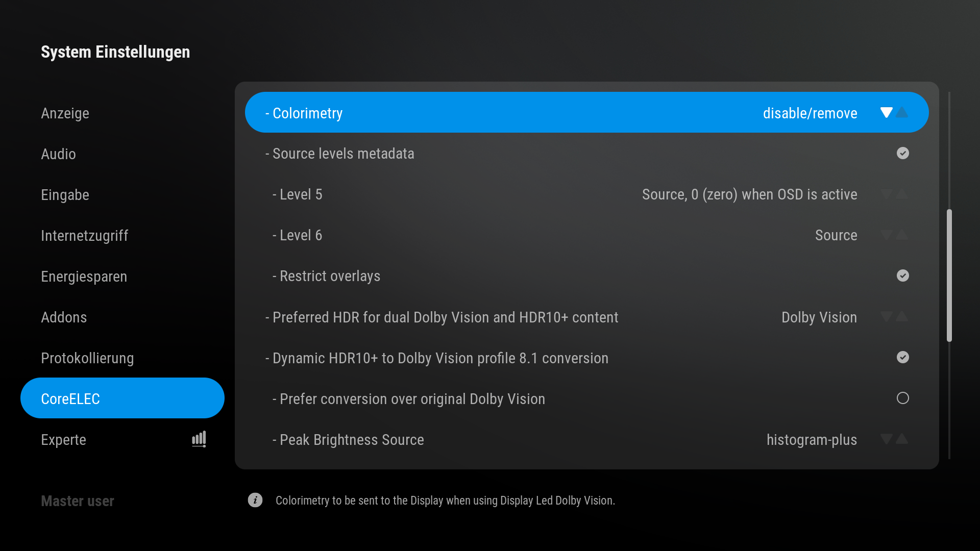The image size is (980, 551).
Task: Open the Audio settings category
Action: click(122, 154)
